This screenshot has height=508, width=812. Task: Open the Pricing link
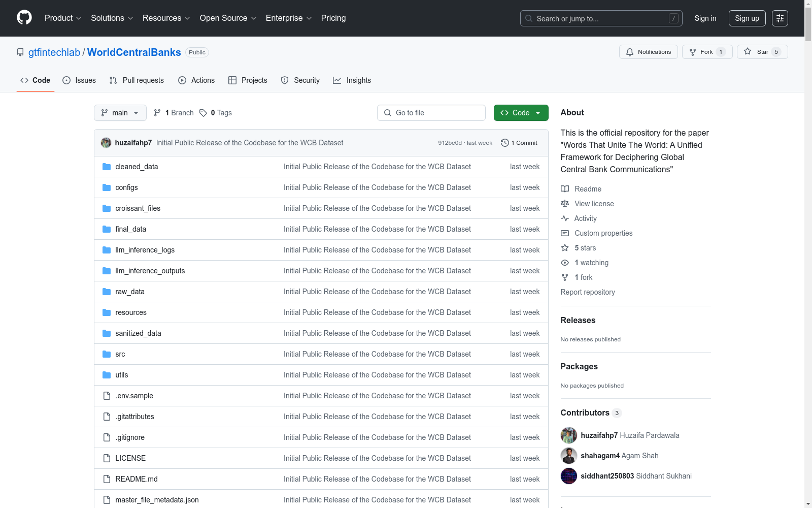click(333, 18)
